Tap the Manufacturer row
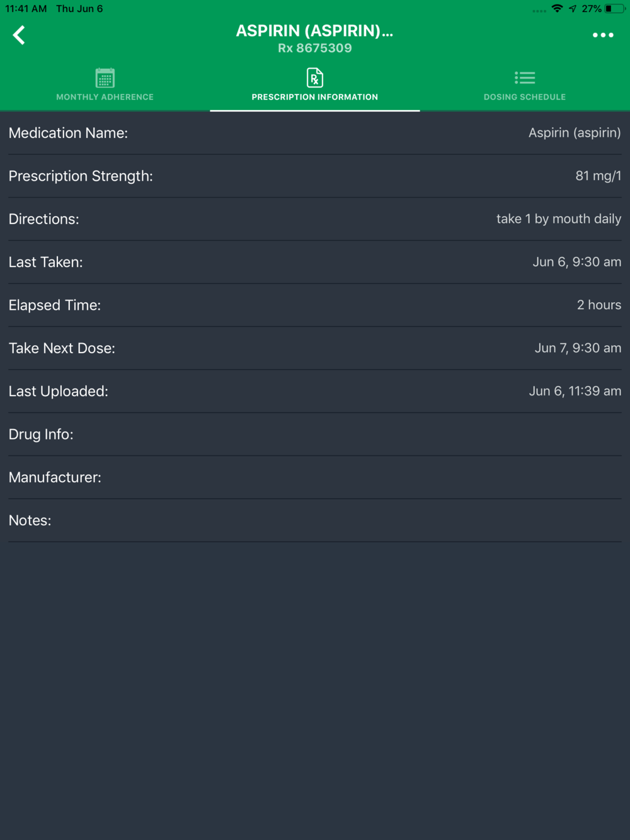 click(315, 477)
